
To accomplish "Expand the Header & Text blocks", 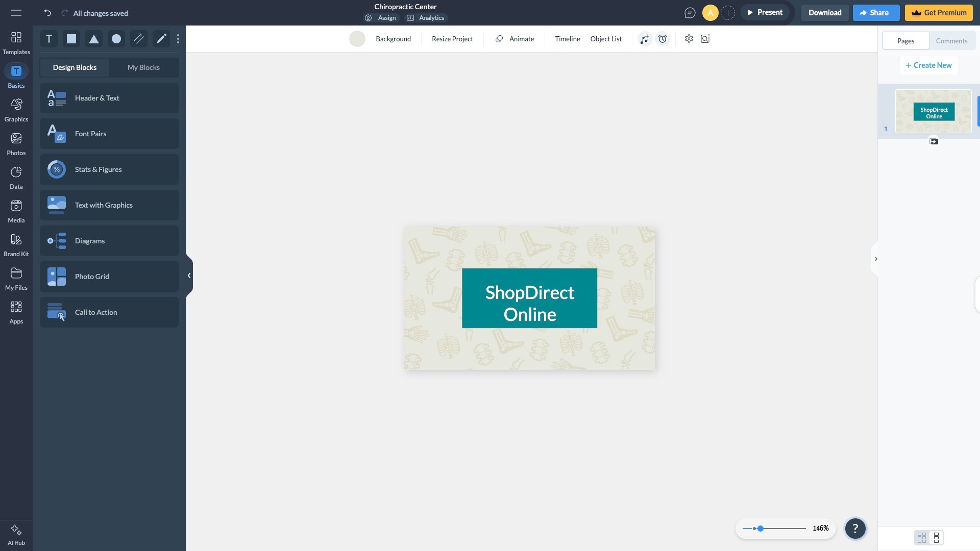I will (109, 98).
